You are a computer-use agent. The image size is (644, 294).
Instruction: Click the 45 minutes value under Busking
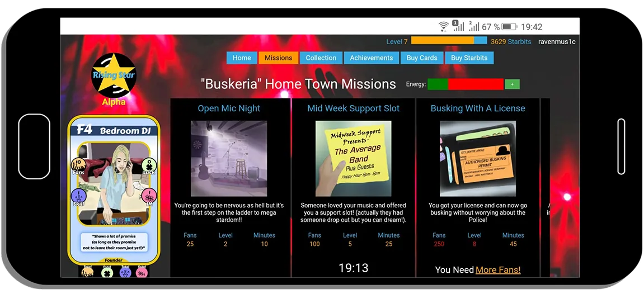pyautogui.click(x=513, y=244)
